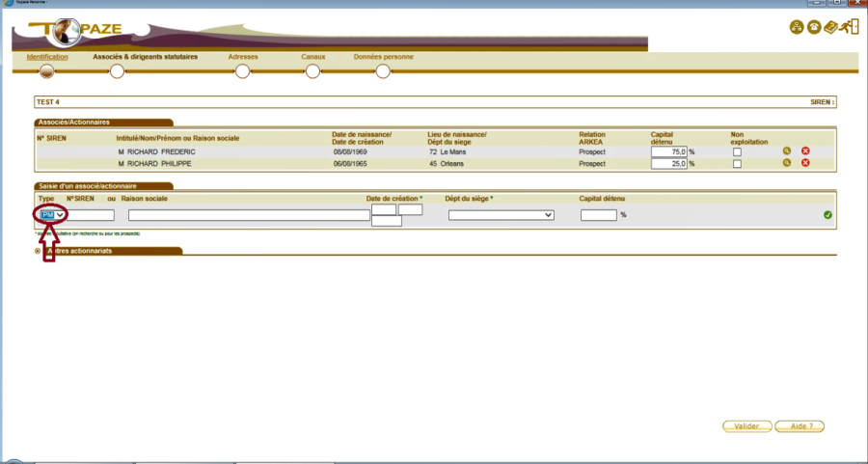Check Non exploitation box for Richard Philippe
The height and width of the screenshot is (464, 868).
737,164
